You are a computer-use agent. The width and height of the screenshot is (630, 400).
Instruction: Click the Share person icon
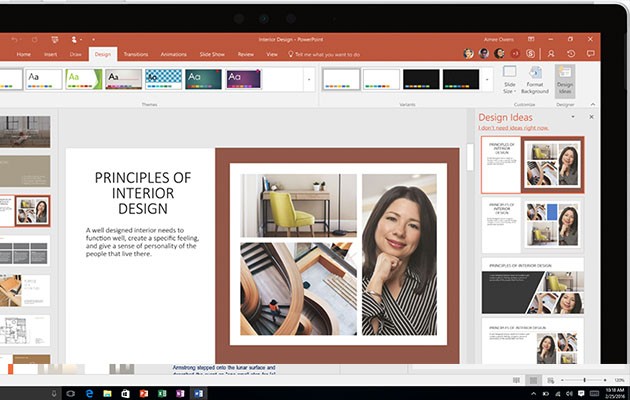pos(551,53)
